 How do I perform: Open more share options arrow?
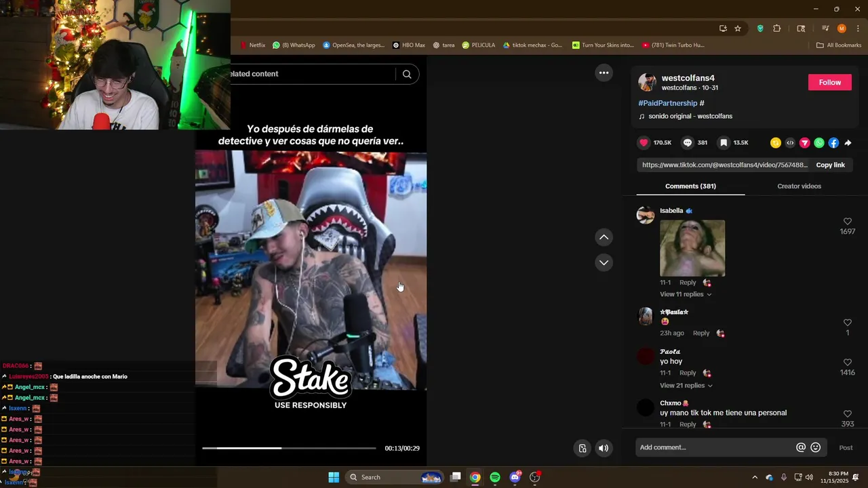click(x=848, y=143)
